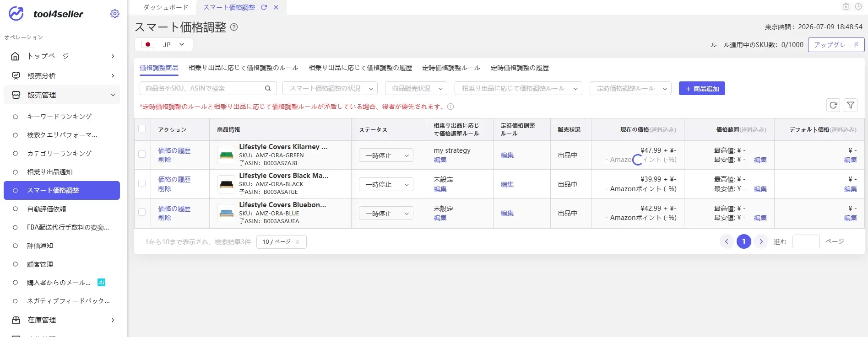Viewport: 868px width, 337px height.
Task: Open 相乗り出品通知 in sidebar
Action: [x=50, y=172]
